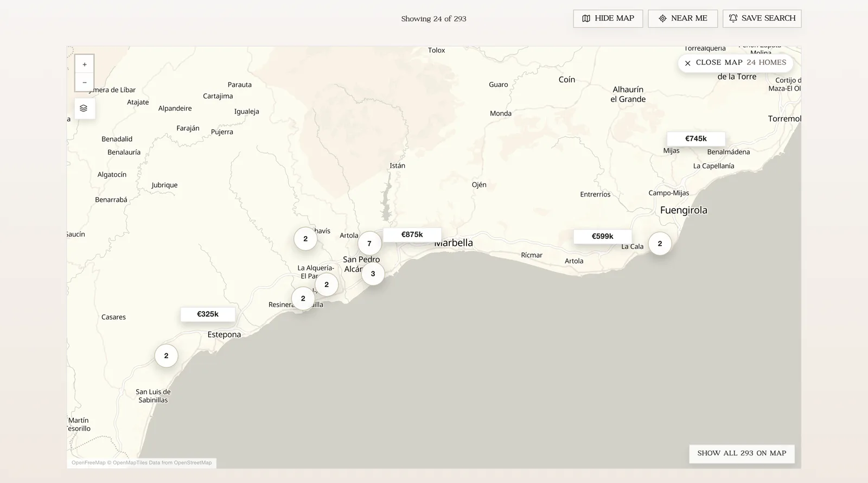
Task: Click the Coín town label
Action: [x=567, y=80]
